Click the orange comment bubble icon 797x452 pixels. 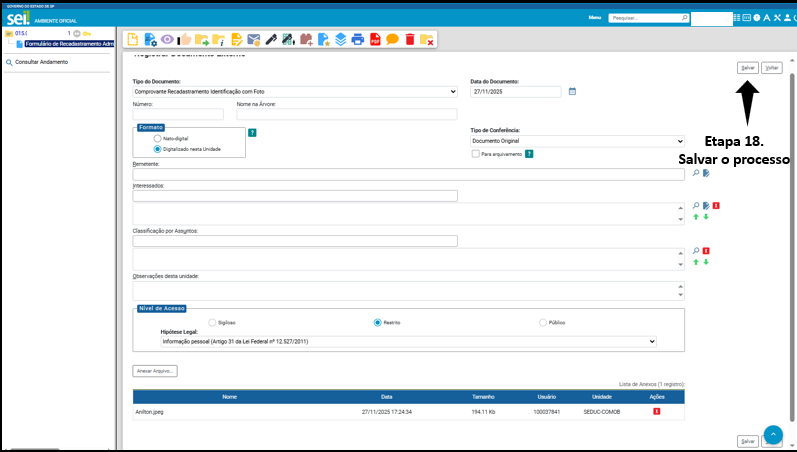392,40
